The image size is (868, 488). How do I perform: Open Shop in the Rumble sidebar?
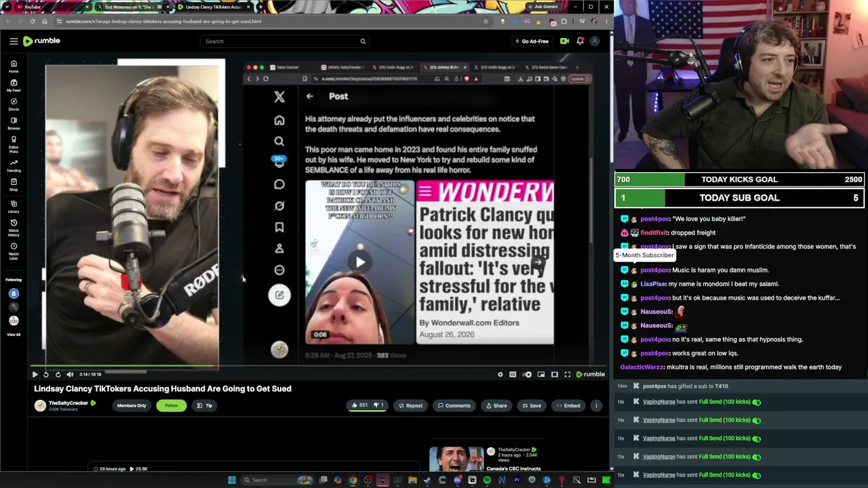point(14,184)
